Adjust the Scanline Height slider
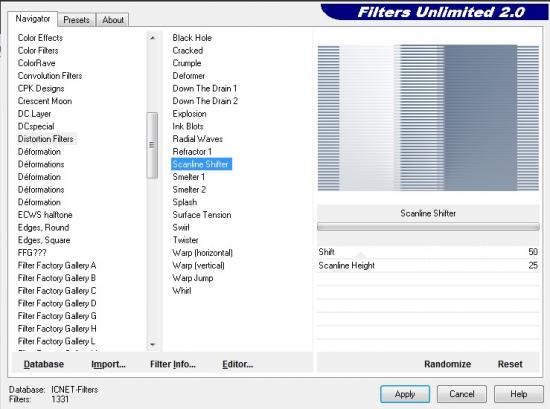 [x=428, y=266]
